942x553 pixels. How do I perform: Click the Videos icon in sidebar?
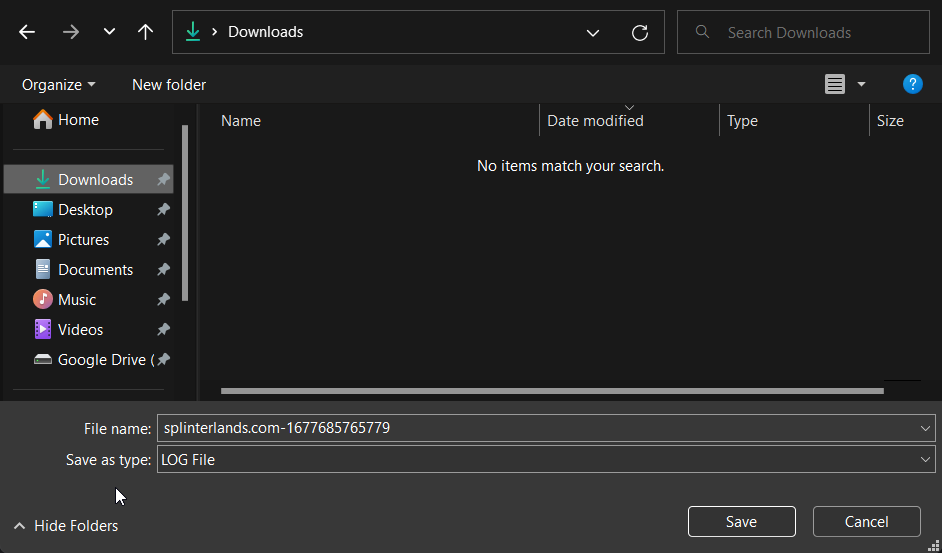43,329
